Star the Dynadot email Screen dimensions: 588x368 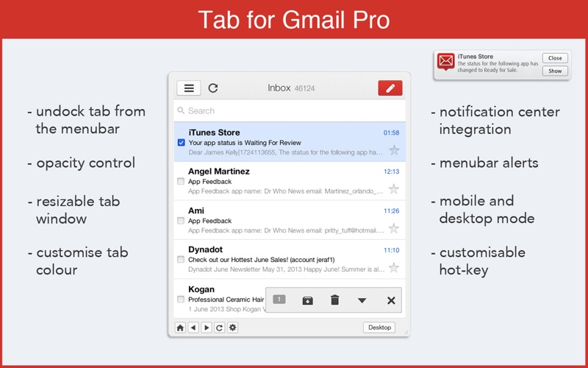point(394,267)
